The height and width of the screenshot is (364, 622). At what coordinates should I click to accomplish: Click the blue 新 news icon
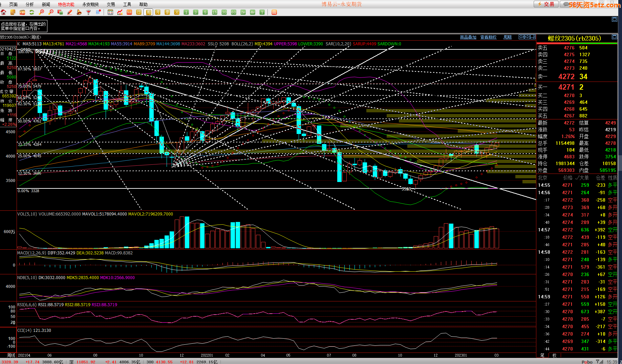(98, 12)
